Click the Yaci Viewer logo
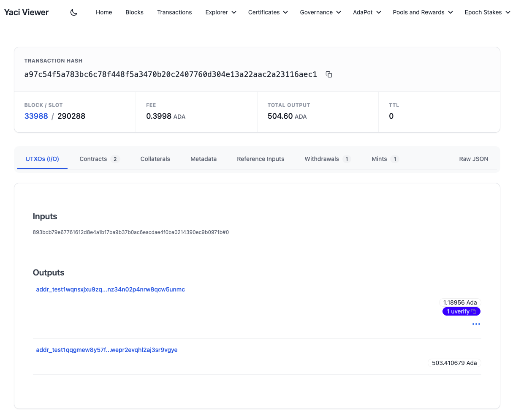Image resolution: width=532 pixels, height=414 pixels. click(x=27, y=12)
